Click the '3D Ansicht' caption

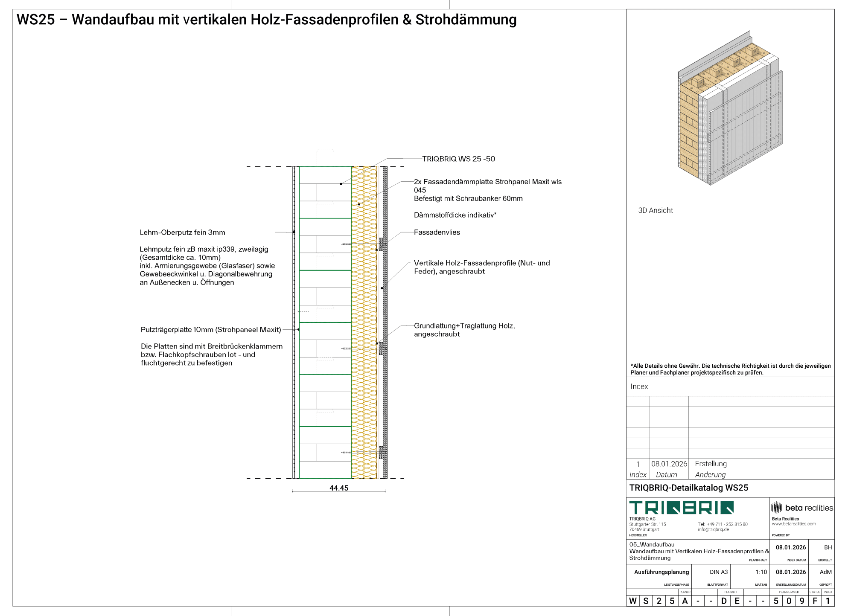pyautogui.click(x=656, y=210)
